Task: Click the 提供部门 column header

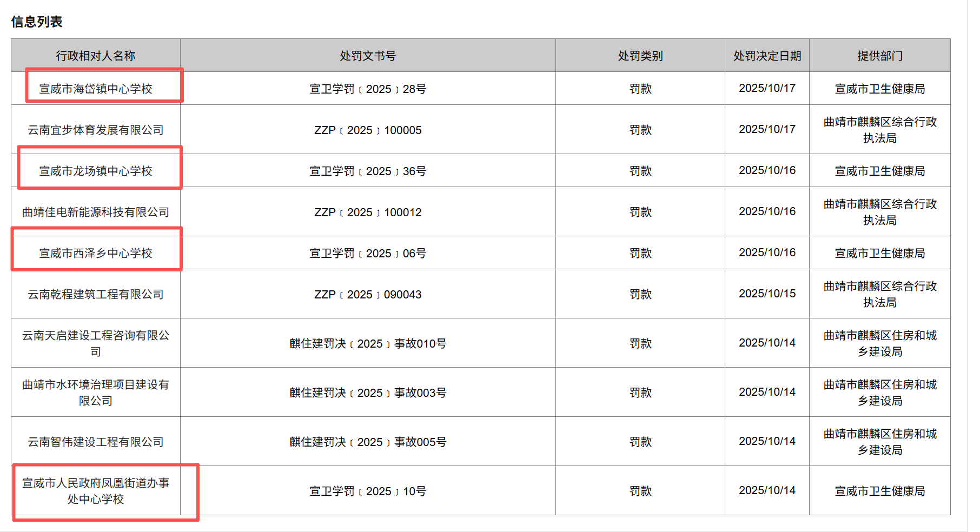Action: [880, 56]
